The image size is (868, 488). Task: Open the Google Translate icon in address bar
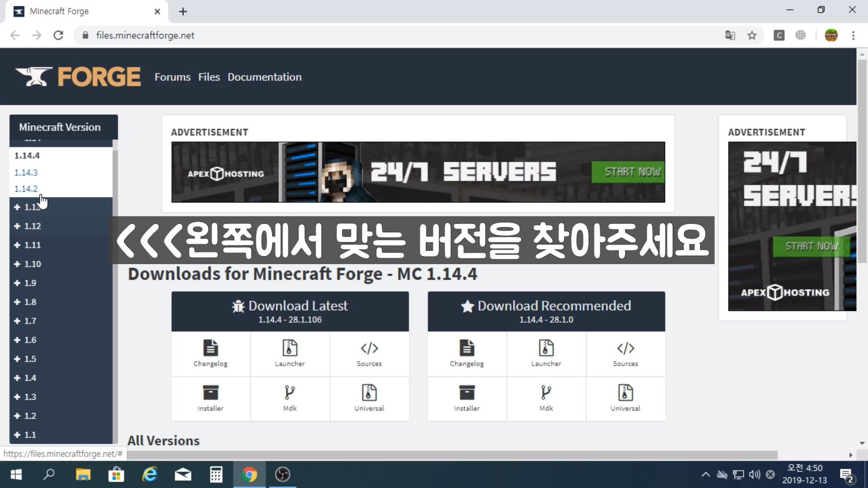point(730,35)
